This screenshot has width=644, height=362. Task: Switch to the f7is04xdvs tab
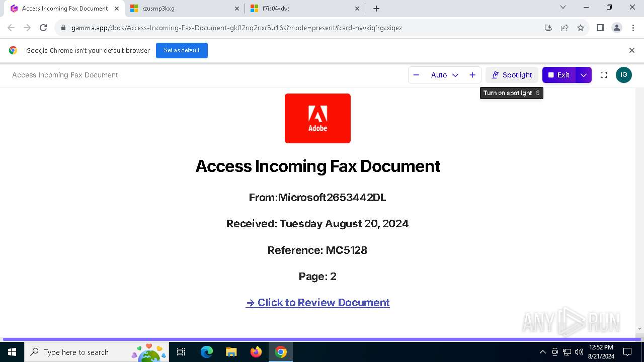coord(304,8)
